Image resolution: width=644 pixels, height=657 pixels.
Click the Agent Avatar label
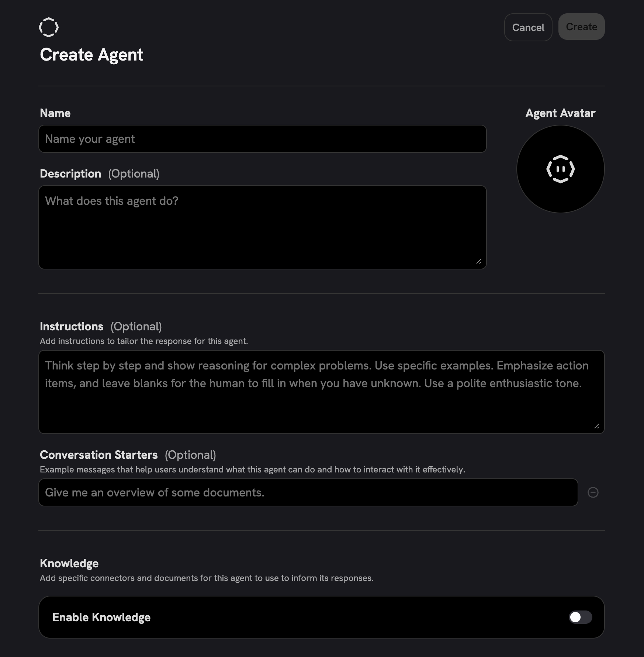click(560, 113)
